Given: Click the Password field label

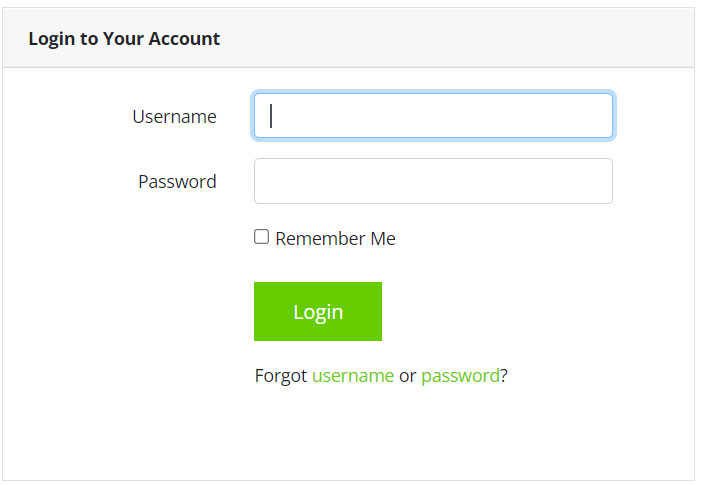Looking at the screenshot, I should click(x=177, y=182).
